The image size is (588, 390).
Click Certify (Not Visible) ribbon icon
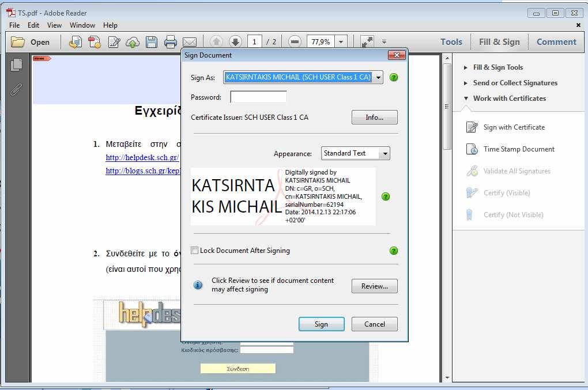click(x=469, y=215)
